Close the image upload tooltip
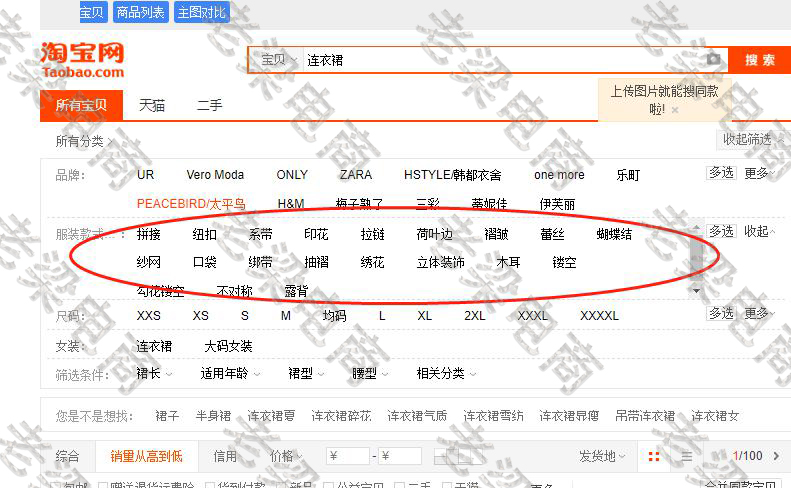The image size is (791, 488). [675, 110]
